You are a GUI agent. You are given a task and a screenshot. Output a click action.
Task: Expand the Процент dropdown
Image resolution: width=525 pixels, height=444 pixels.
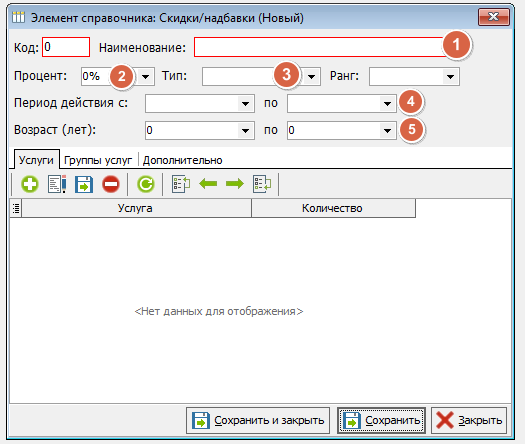pos(145,77)
